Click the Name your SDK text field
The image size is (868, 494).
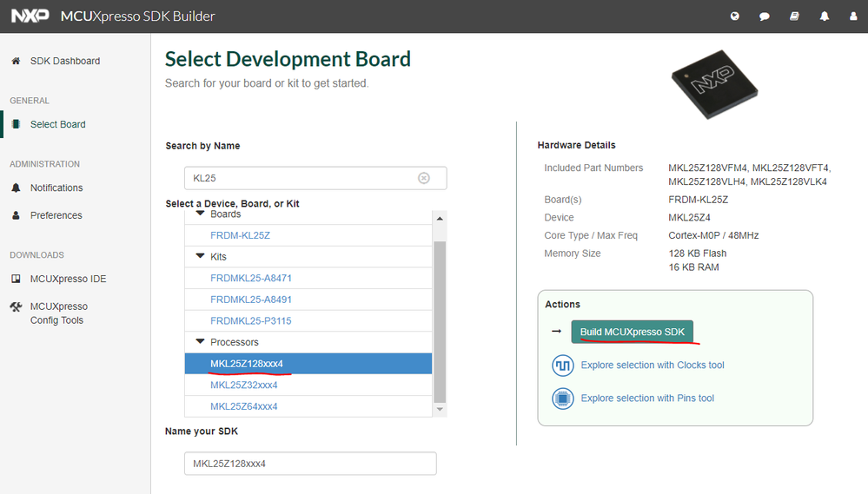click(x=310, y=464)
